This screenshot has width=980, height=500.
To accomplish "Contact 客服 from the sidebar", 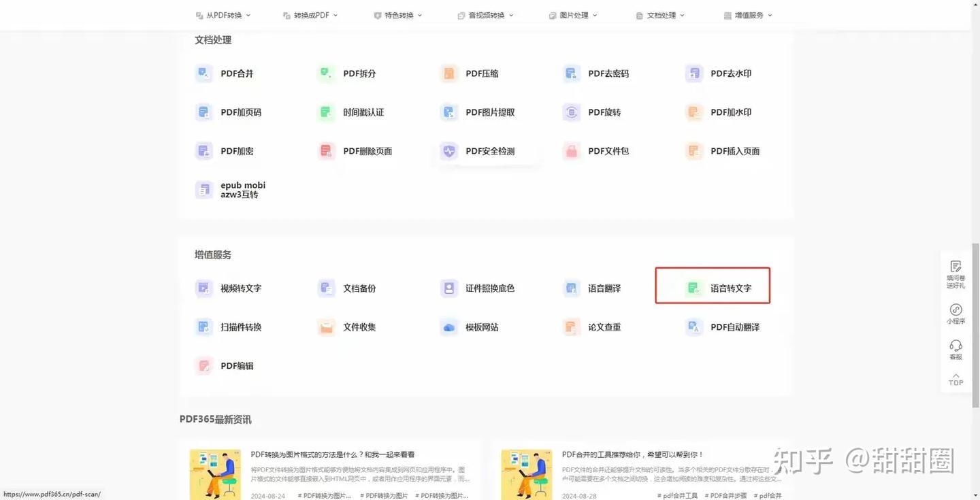I will (x=956, y=350).
